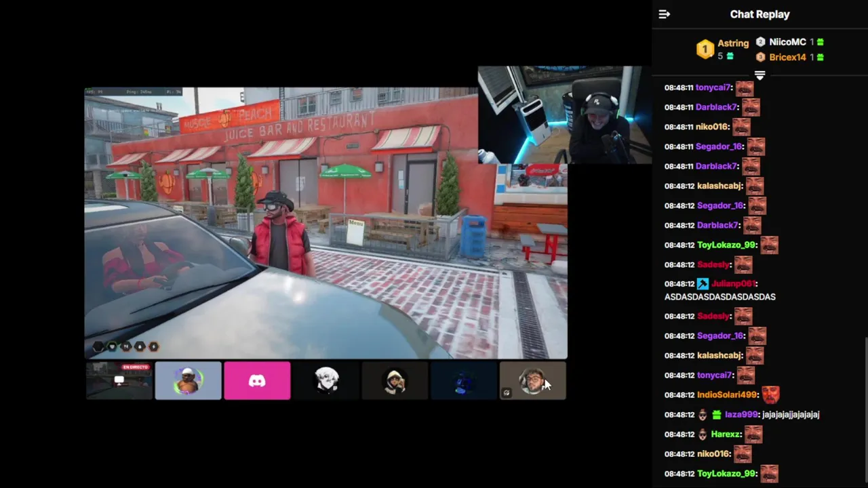Click the moderator badge next to Julianp061
The image size is (868, 488).
(x=703, y=284)
